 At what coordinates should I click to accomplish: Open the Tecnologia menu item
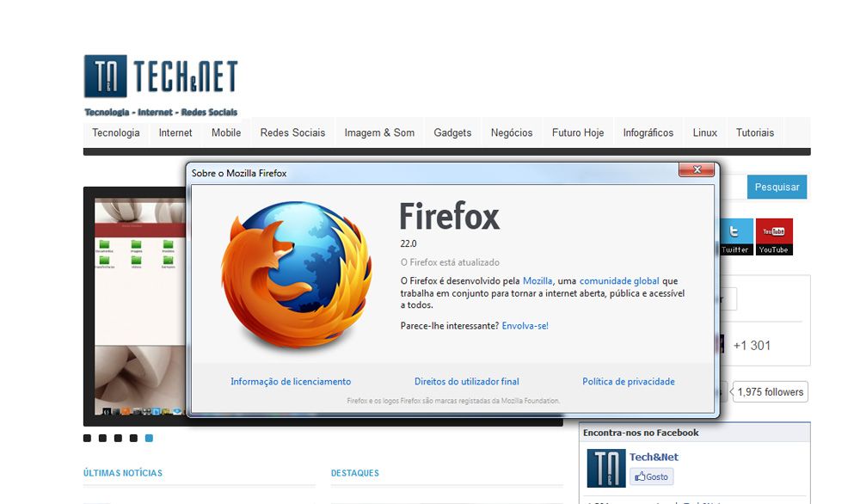point(116,133)
